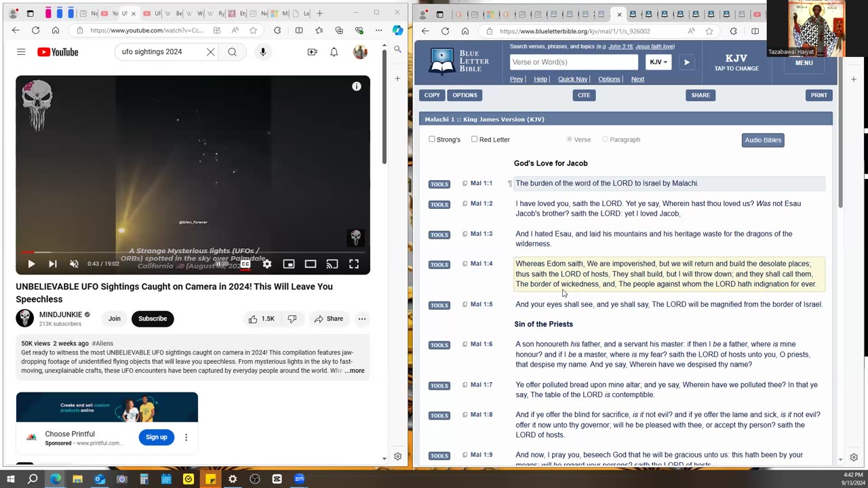Toggle closed captions on the video
The width and height of the screenshot is (868, 488).
click(245, 264)
